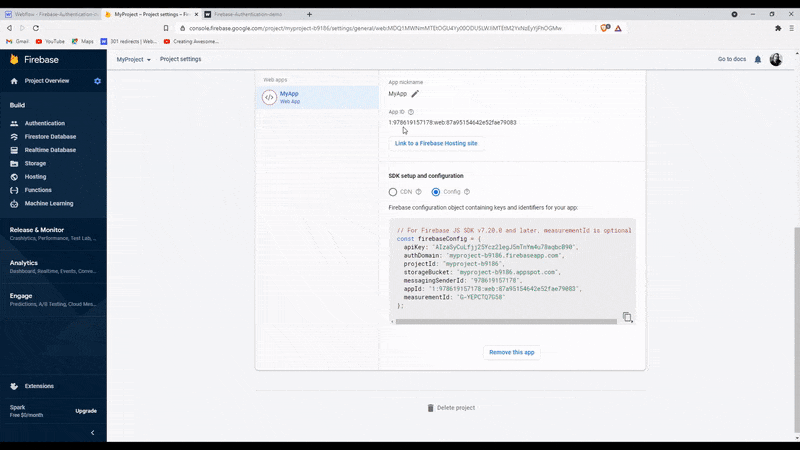The image size is (800, 450).
Task: Collapse the sidebar with chevron
Action: click(92, 433)
